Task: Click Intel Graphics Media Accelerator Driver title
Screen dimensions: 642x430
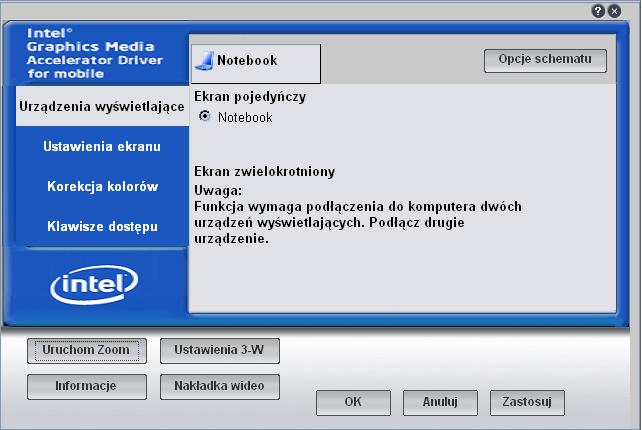Action: [95, 53]
